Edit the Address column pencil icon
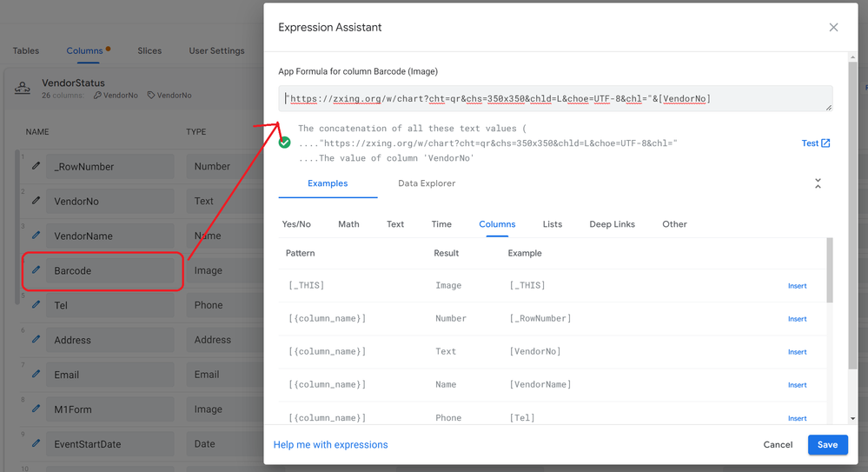This screenshot has height=472, width=868. 36,340
